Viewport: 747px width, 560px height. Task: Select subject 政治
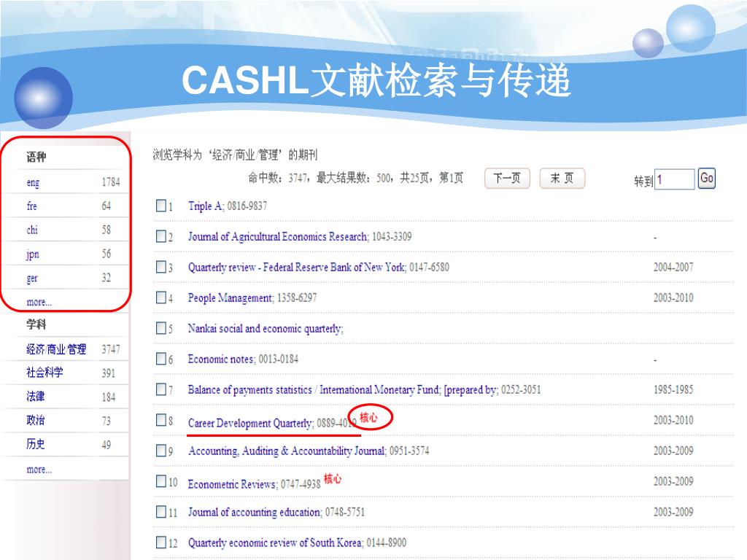point(36,420)
